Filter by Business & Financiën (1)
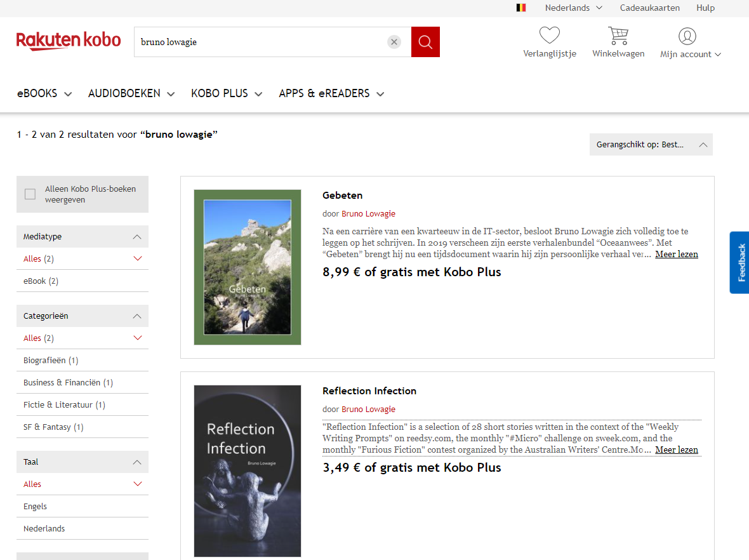Viewport: 749px width, 560px height. [x=82, y=382]
